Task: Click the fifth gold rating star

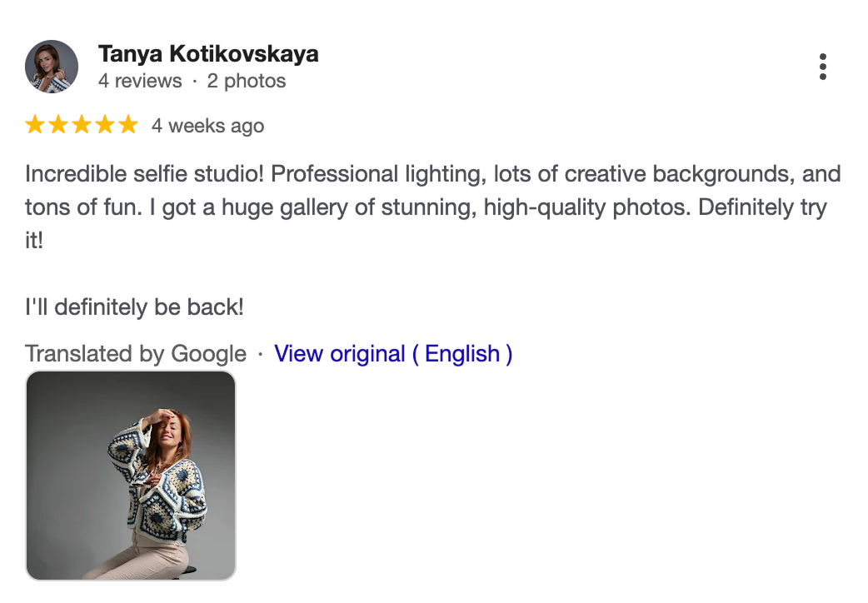Action: 127,126
